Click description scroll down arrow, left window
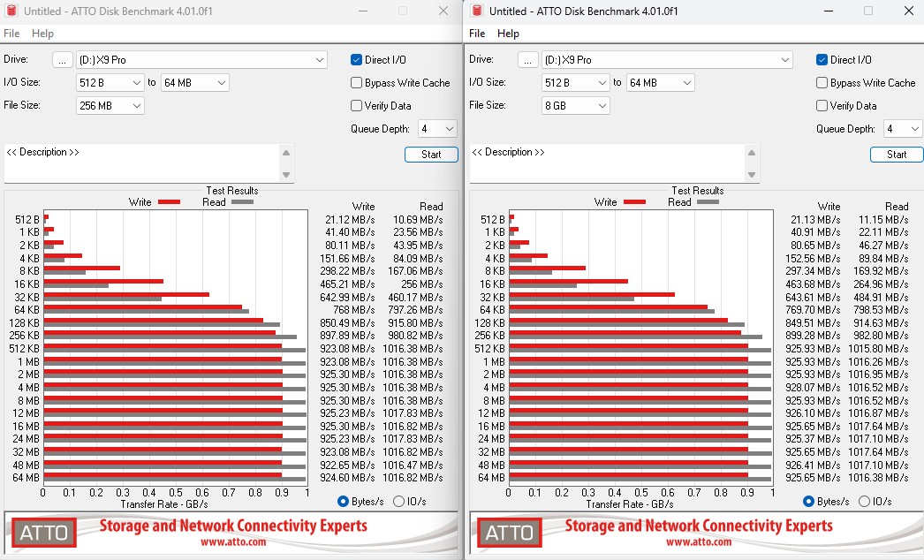 click(x=286, y=175)
